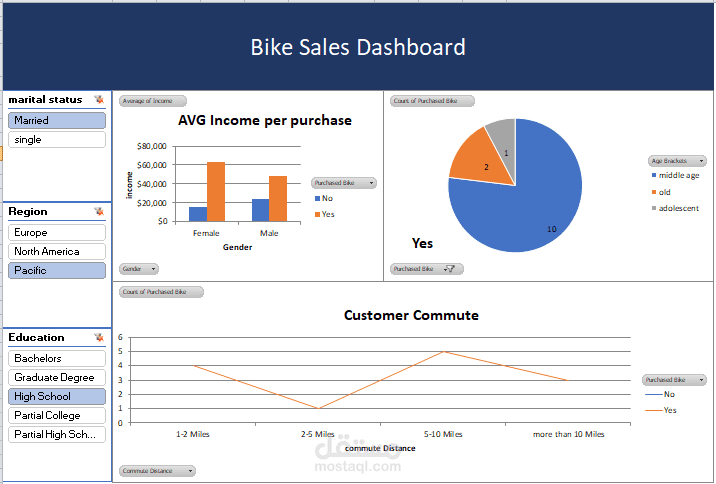This screenshot has width=716, height=484.
Task: Toggle the Graduate Degree education item
Action: (x=56, y=378)
